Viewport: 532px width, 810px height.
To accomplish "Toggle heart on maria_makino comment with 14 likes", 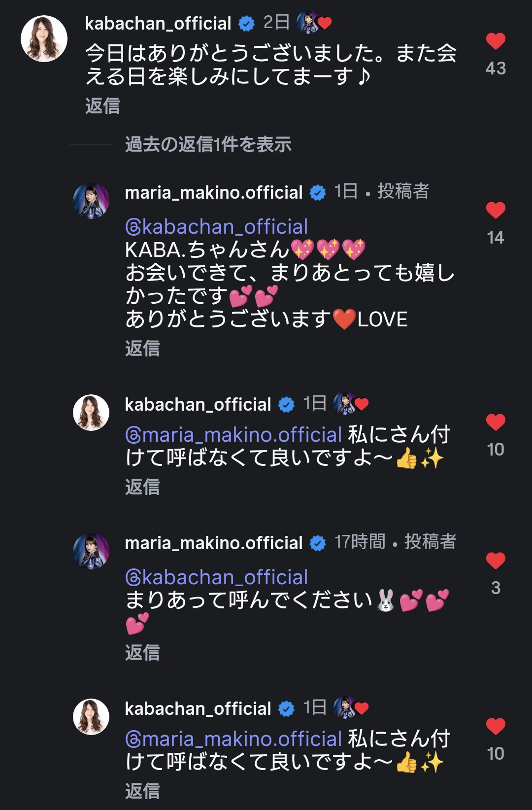I will 496,211.
